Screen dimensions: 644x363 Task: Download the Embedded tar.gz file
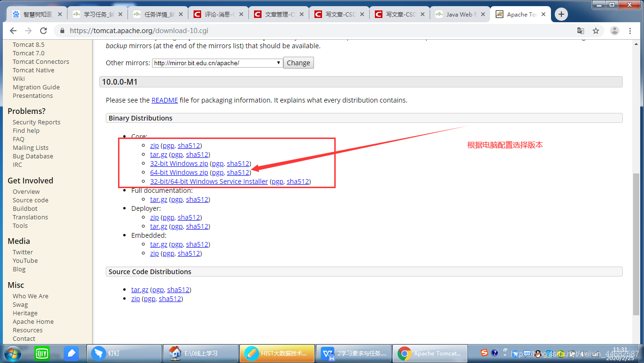[x=159, y=244]
